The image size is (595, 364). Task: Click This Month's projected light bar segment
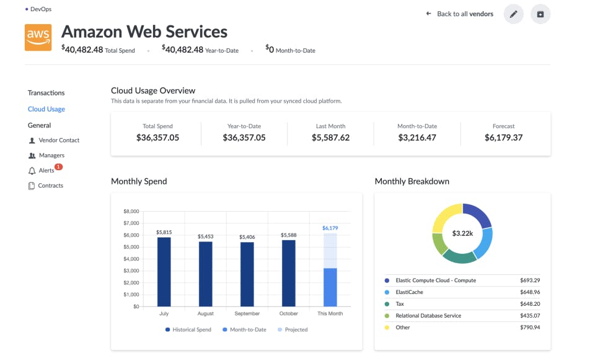tap(330, 251)
